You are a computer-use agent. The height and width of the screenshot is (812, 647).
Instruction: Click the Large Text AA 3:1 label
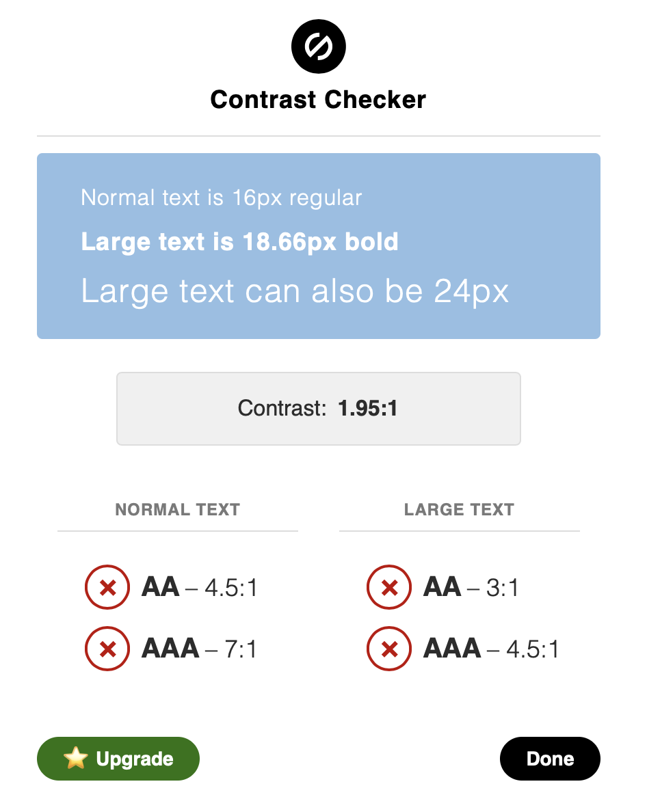(471, 587)
